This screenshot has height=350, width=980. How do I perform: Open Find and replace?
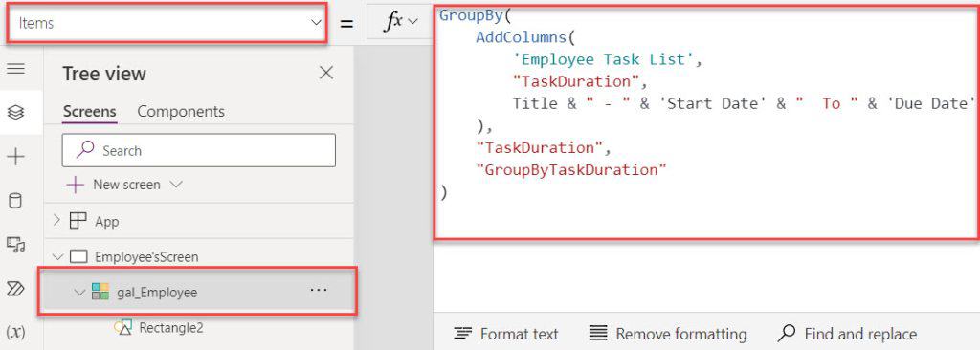(848, 335)
